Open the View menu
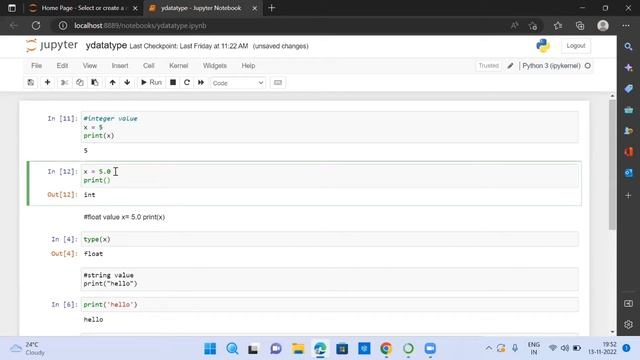 tap(90, 66)
